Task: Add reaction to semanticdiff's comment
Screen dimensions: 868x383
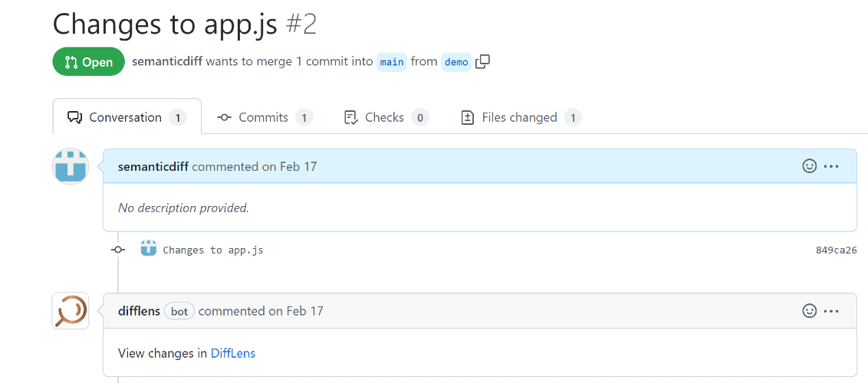Action: click(x=809, y=165)
